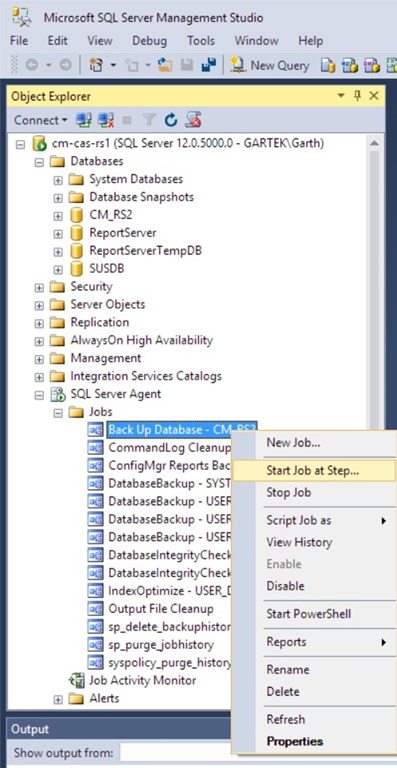
Task: Pin the Object Explorer panel
Action: click(x=357, y=96)
